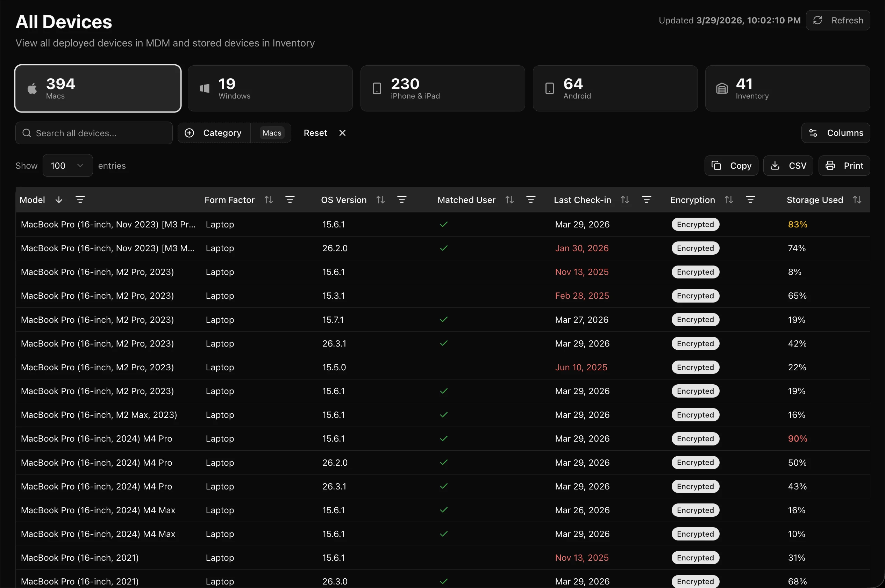This screenshot has height=588, width=885.
Task: Open the Encryption filter icon
Action: click(x=750, y=199)
